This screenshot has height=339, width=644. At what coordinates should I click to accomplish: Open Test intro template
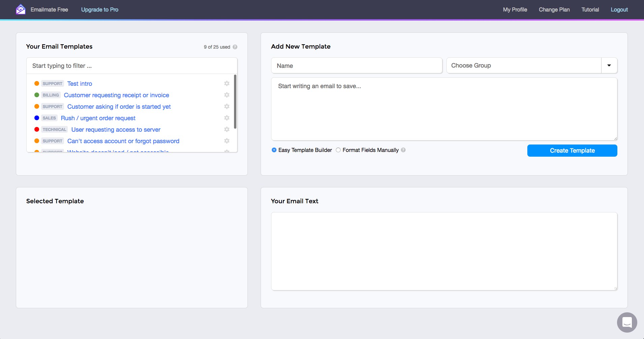pos(80,83)
